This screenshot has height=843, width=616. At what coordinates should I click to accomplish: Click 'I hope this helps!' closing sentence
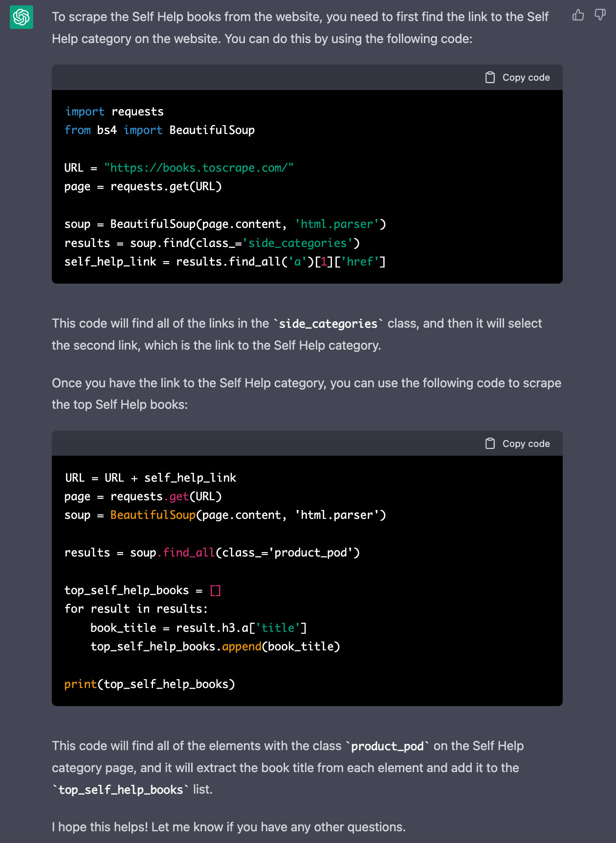tap(229, 827)
